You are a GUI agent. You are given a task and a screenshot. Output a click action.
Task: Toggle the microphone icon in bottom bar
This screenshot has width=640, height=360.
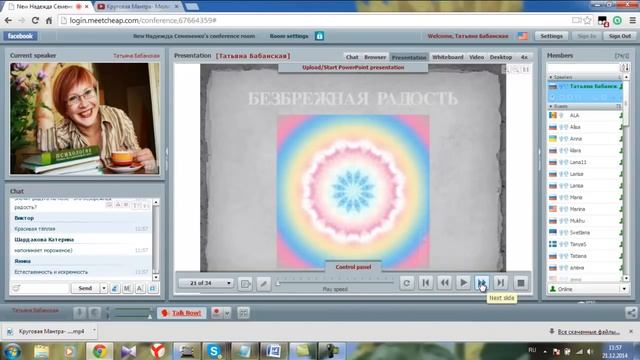[x=80, y=313]
